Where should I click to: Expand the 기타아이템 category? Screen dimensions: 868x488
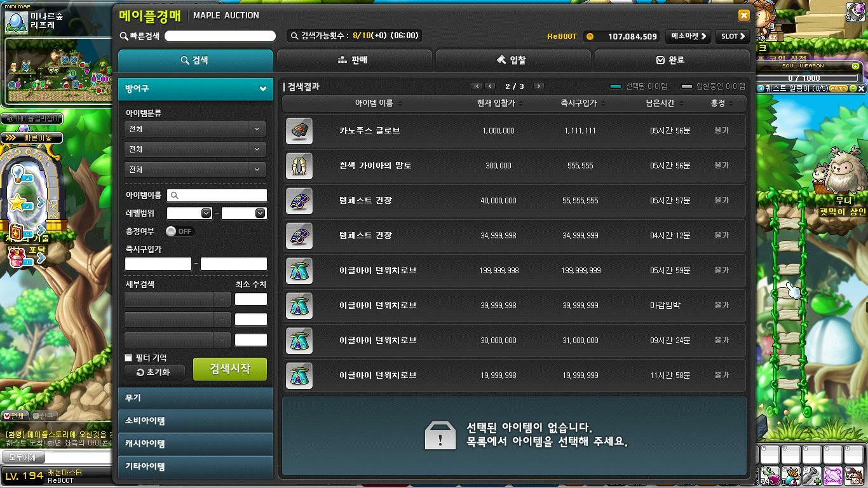click(x=196, y=466)
